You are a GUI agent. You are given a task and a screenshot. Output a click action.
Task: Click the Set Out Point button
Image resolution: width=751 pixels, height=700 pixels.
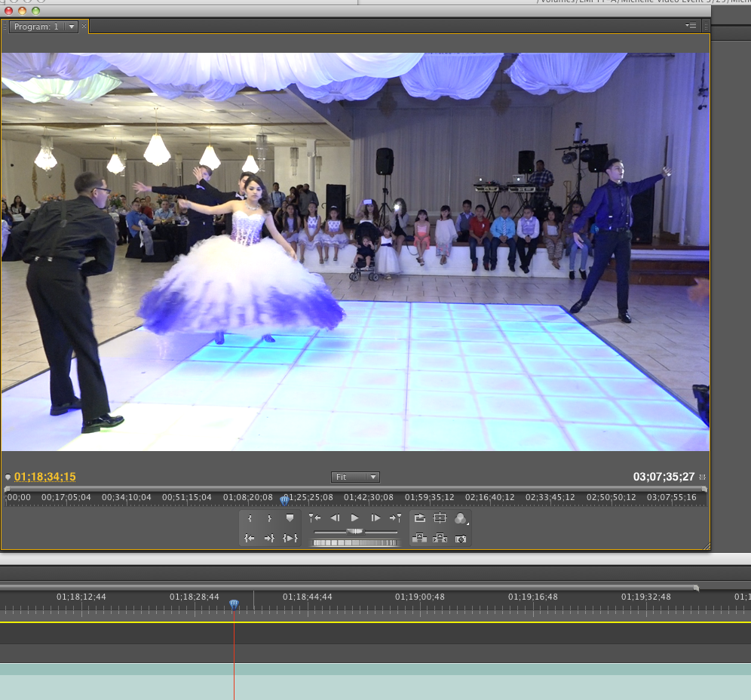(269, 518)
